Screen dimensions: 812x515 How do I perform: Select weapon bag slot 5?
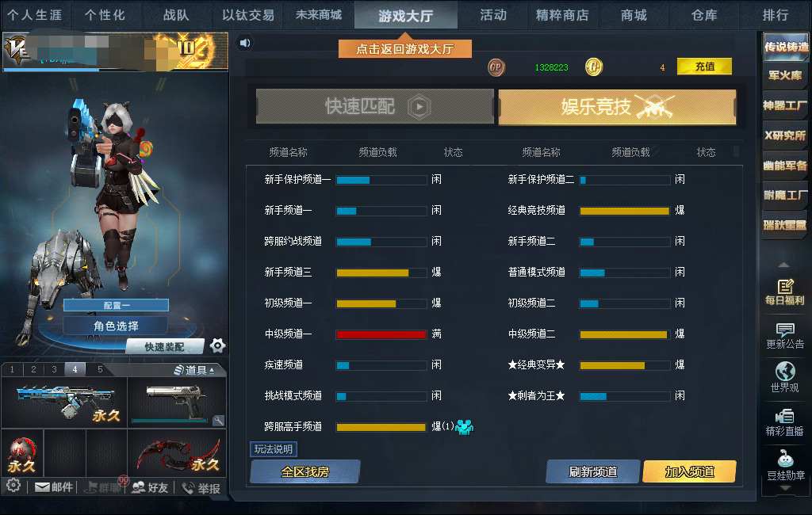(x=100, y=369)
